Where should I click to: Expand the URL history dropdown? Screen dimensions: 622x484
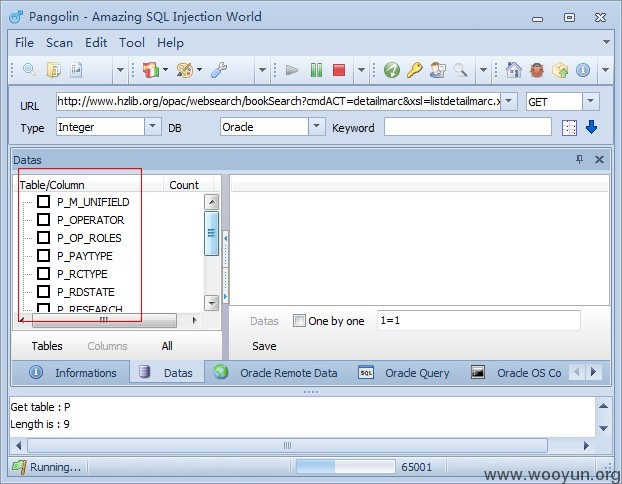click(509, 101)
